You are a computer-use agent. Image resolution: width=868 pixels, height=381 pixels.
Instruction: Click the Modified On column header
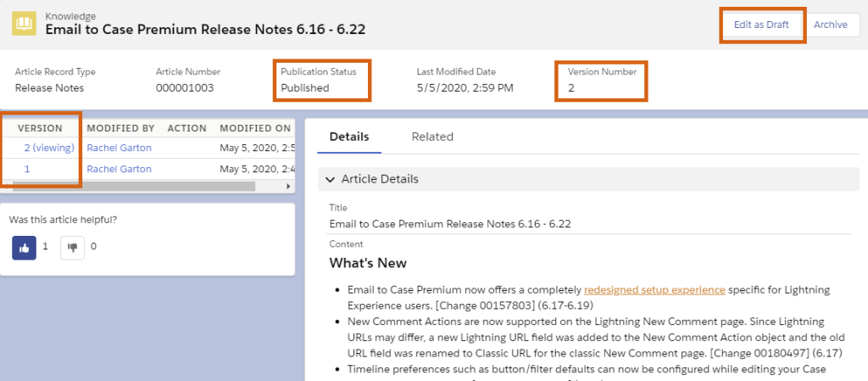click(254, 128)
